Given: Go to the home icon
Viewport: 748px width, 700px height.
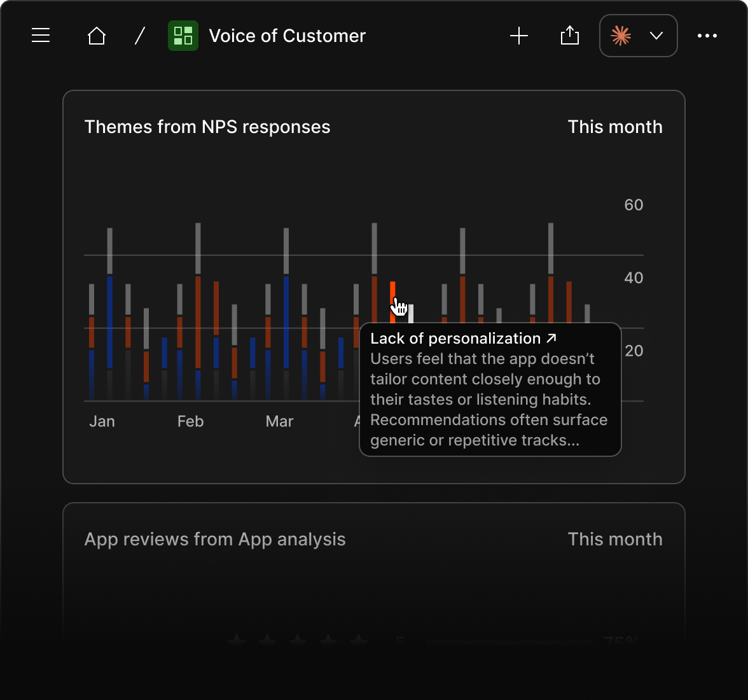Looking at the screenshot, I should pos(97,35).
